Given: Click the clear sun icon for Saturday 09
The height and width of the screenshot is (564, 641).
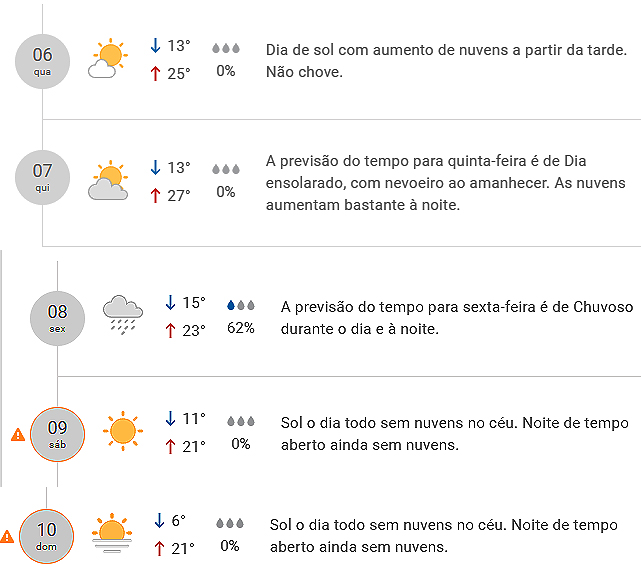Looking at the screenshot, I should [122, 430].
